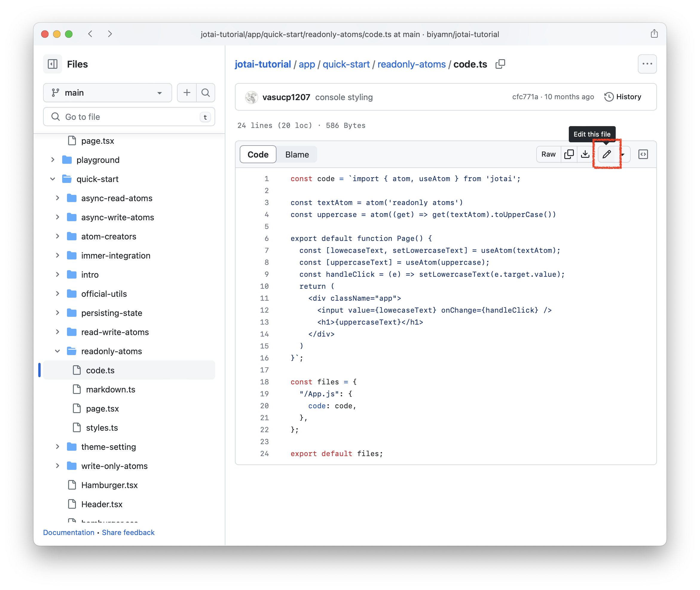Open the symbols panel icon
The image size is (700, 590).
pos(643,154)
